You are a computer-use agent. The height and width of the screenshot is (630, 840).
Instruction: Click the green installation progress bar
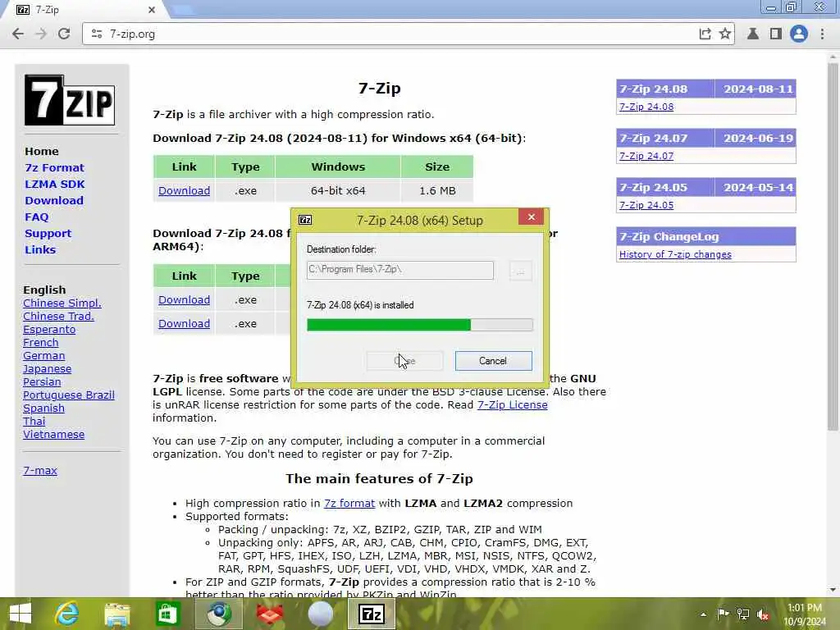pos(419,325)
